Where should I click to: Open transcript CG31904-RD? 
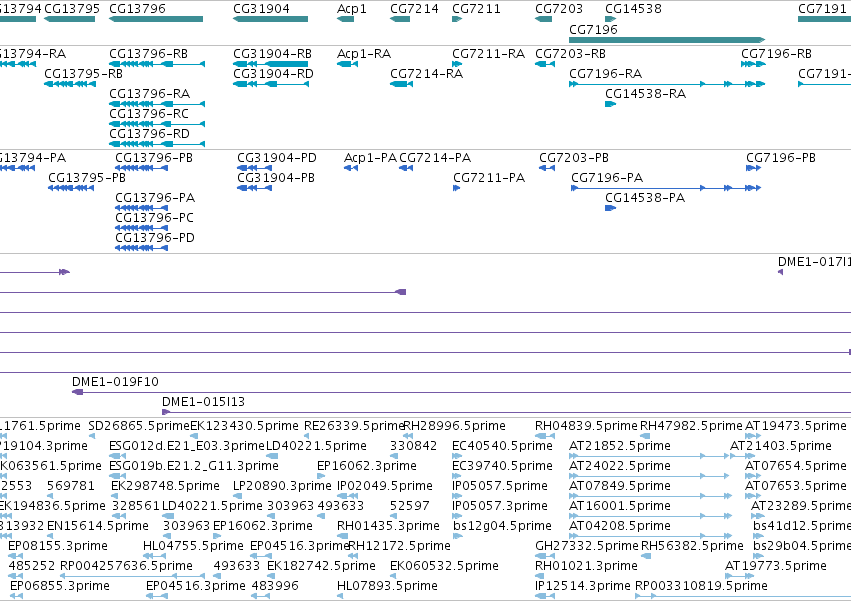tap(271, 84)
